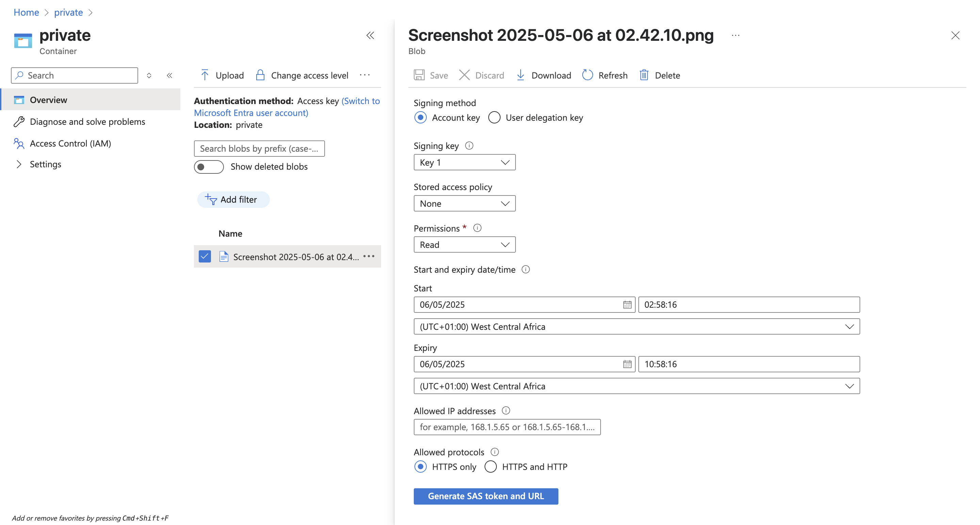The width and height of the screenshot is (980, 525).
Task: Click the Allowed IP addresses field
Action: tap(507, 427)
